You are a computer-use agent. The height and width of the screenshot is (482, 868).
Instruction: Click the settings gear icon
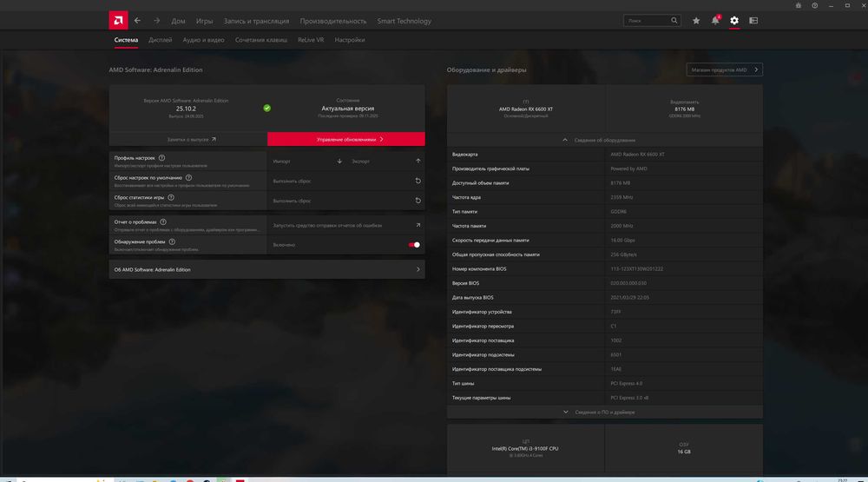pos(734,21)
